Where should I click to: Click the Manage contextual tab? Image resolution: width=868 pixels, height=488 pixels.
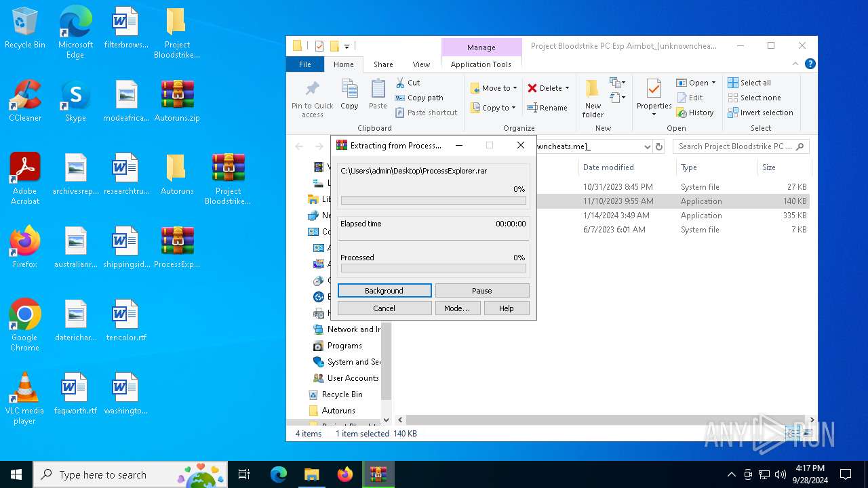pos(481,47)
